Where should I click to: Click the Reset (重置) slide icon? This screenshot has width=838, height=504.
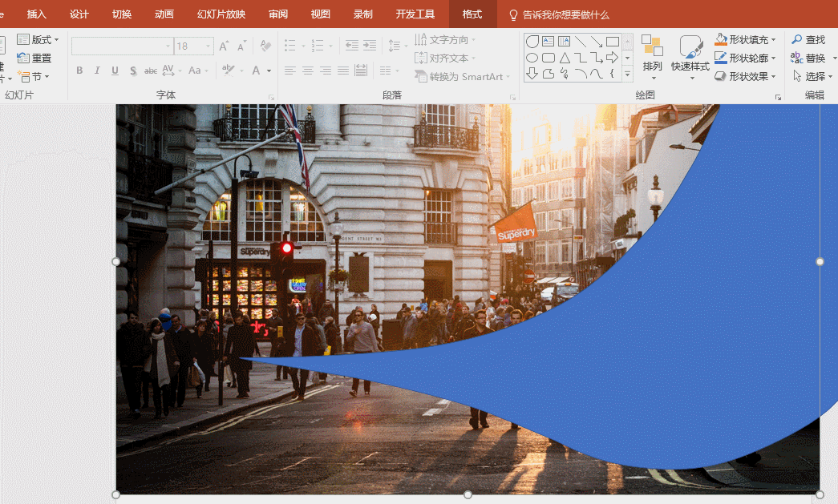[x=23, y=58]
